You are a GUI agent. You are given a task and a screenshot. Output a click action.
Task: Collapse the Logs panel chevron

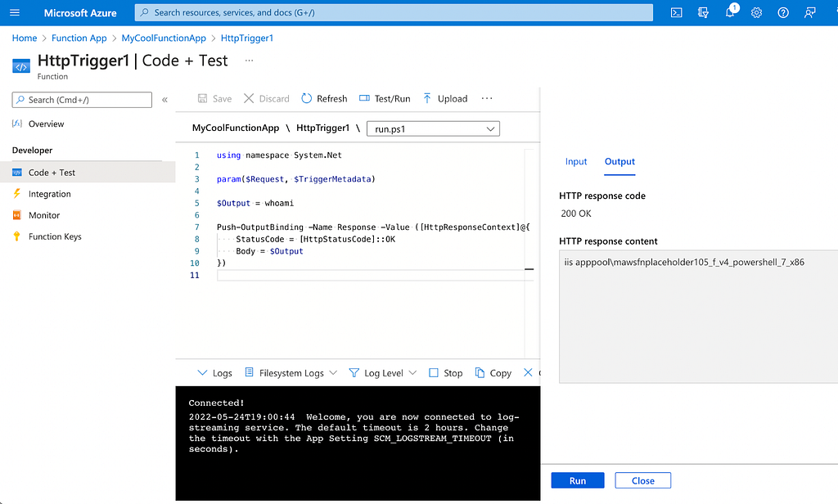[x=202, y=372]
